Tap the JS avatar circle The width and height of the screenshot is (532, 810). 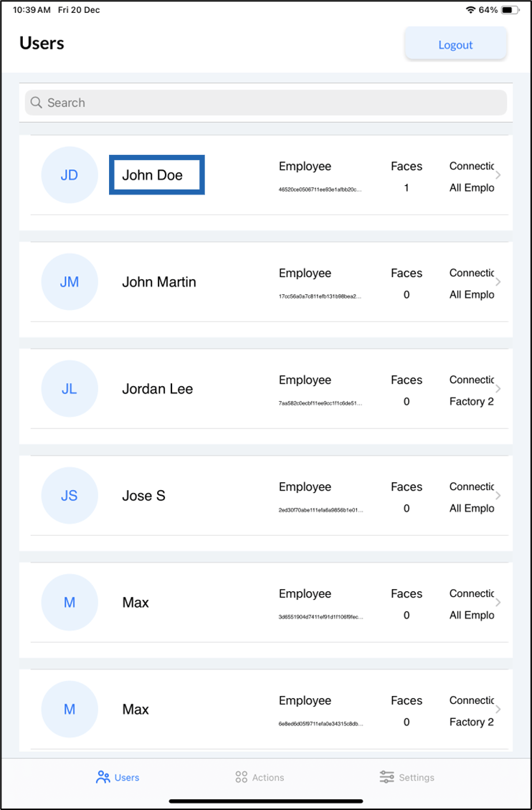tap(69, 496)
